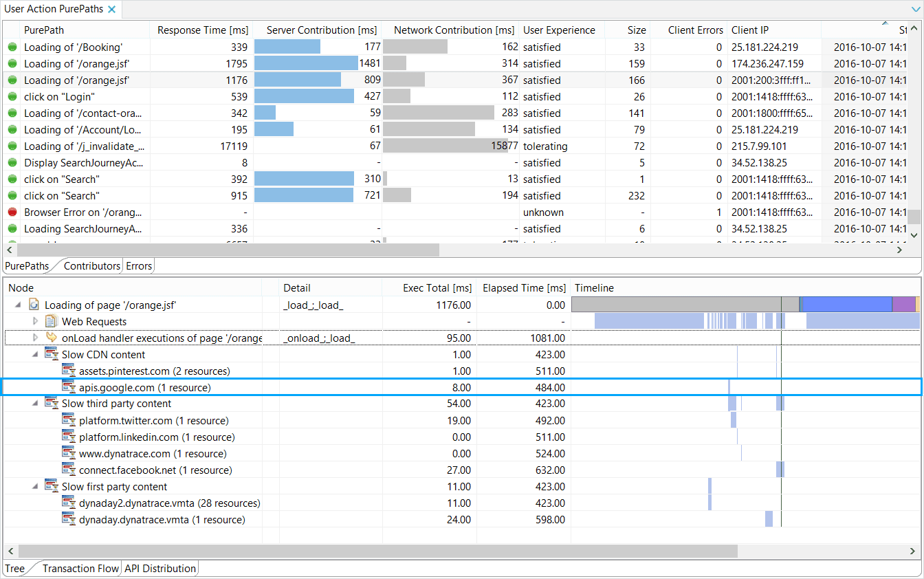Select the Loading of '/Account/Lo...' PurePath row

[x=84, y=130]
